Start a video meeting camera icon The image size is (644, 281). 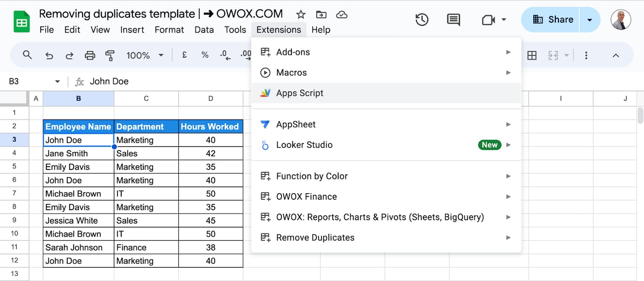[488, 20]
